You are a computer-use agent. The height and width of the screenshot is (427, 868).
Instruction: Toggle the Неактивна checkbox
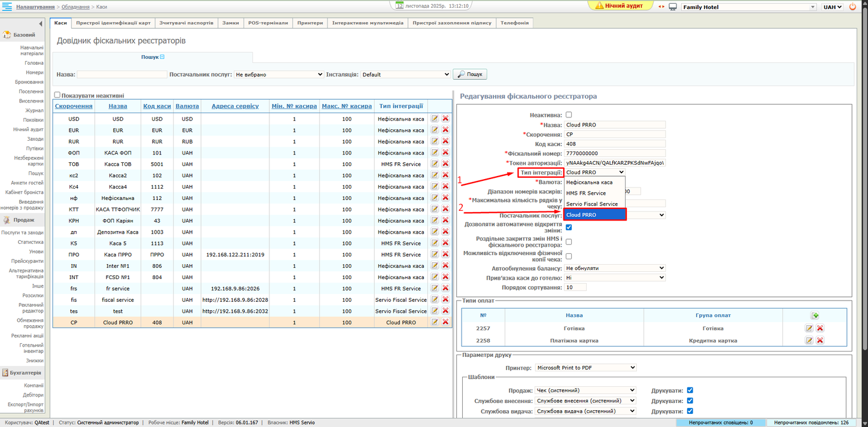point(569,114)
